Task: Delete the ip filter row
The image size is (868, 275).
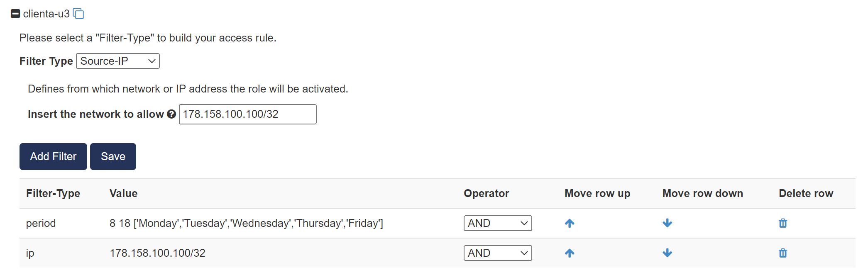Action: tap(783, 253)
